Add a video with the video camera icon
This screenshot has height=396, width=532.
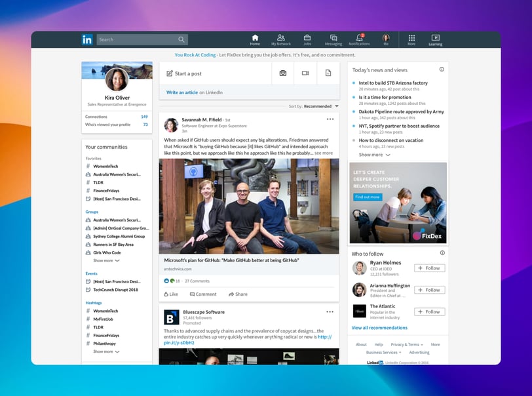click(305, 73)
